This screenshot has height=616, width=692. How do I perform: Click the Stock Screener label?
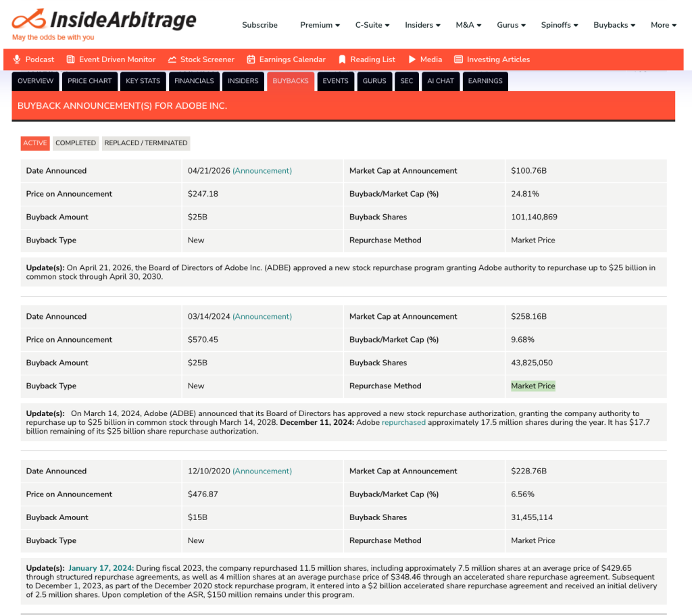[x=207, y=59]
